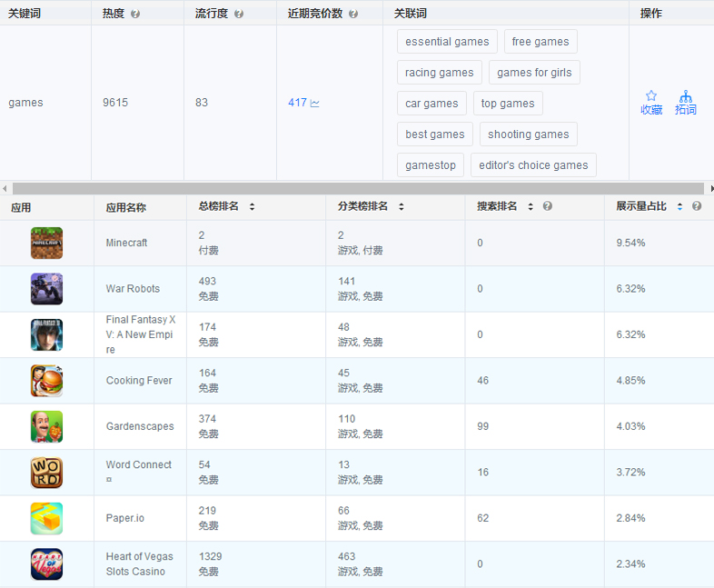The image size is (714, 588).
Task: Click the Minecraft app icon
Action: point(46,243)
